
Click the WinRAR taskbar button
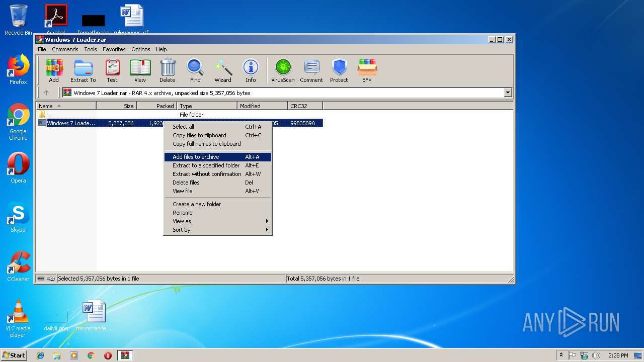[x=125, y=355]
